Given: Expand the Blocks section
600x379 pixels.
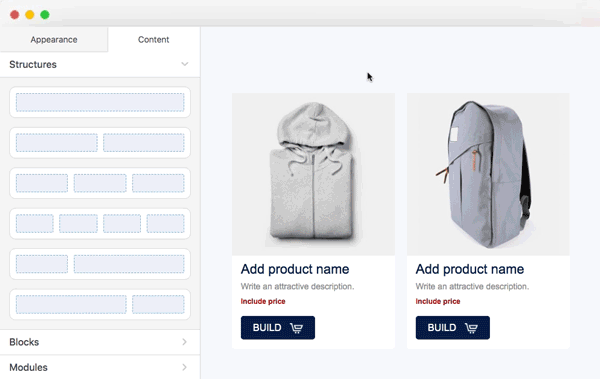Looking at the screenshot, I should click(100, 342).
